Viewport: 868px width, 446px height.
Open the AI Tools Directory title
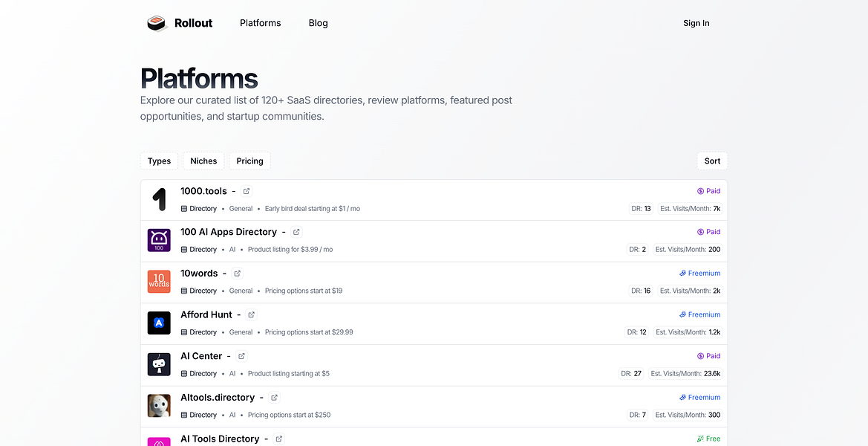220,439
